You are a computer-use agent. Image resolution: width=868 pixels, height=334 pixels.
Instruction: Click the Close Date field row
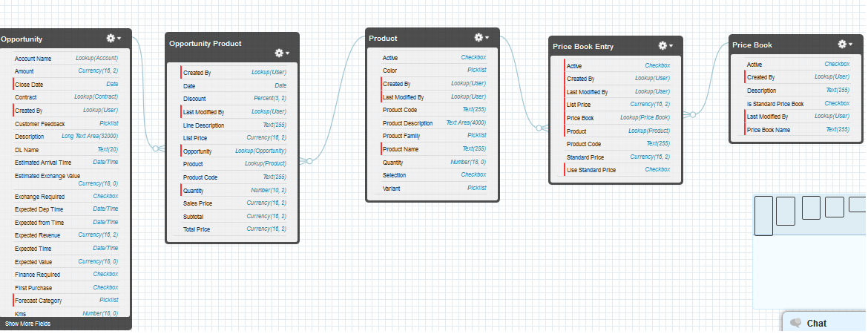coord(66,84)
